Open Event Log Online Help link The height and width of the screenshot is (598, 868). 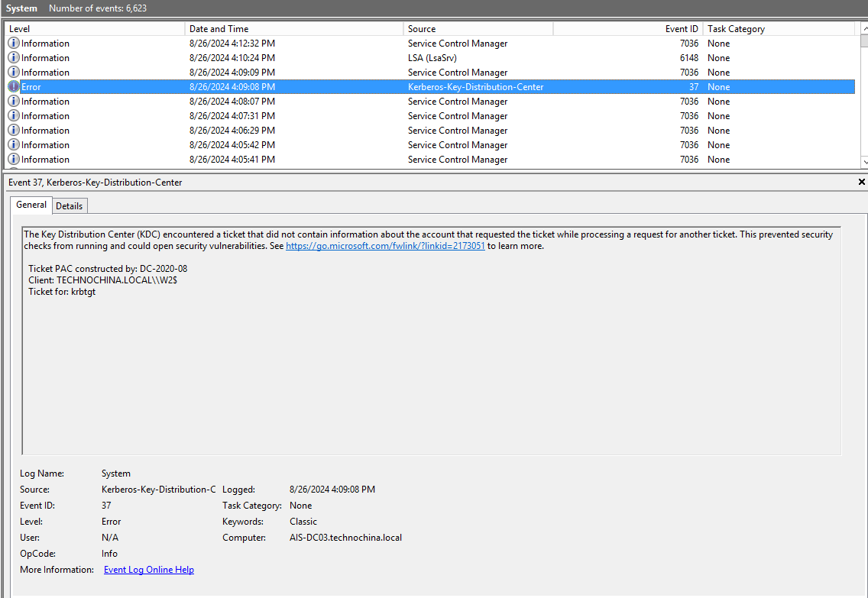(149, 570)
